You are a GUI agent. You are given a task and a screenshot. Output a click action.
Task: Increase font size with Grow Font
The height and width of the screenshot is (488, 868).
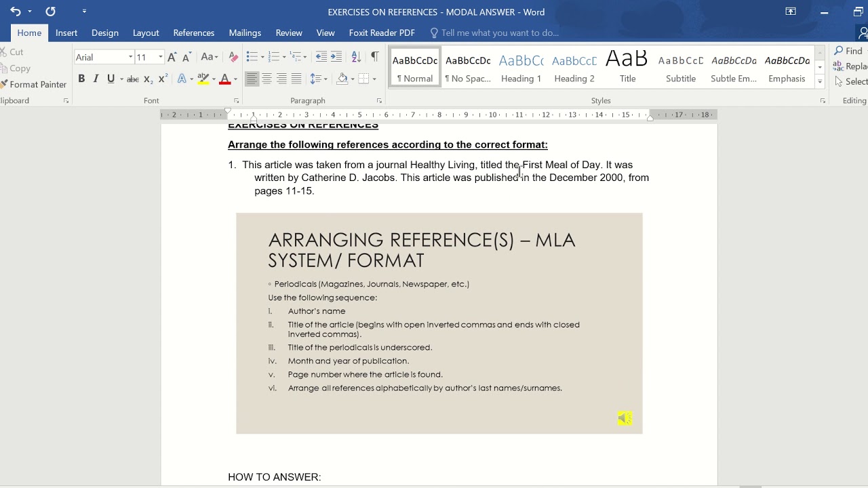click(172, 57)
